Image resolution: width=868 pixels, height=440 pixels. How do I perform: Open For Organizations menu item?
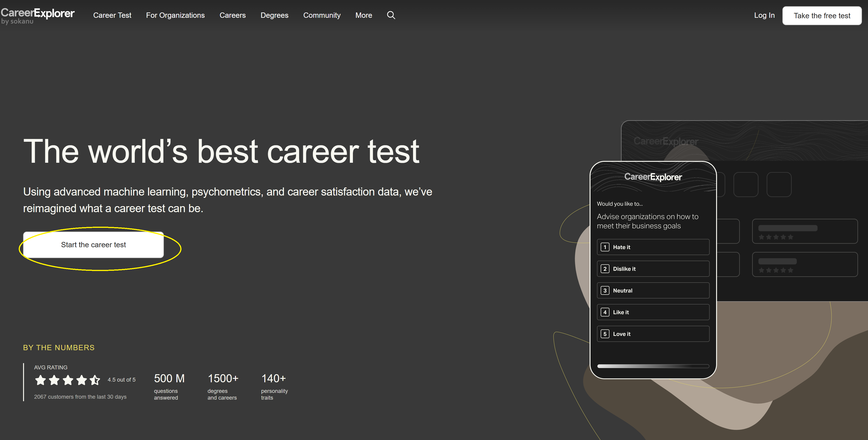175,15
